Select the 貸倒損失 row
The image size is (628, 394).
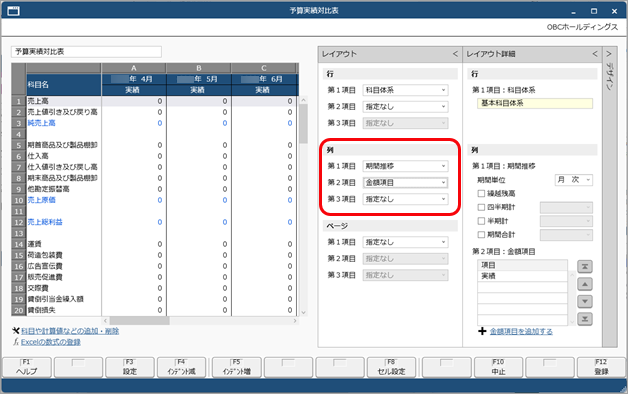(x=155, y=310)
